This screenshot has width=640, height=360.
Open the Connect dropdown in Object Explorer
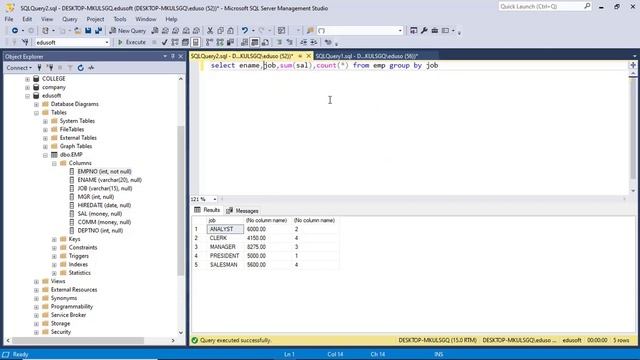[19, 68]
